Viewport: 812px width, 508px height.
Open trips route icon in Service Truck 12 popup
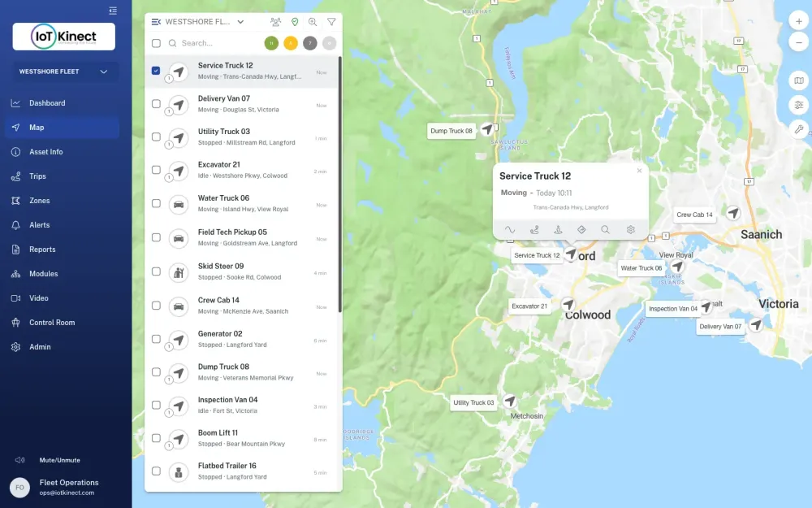point(534,230)
